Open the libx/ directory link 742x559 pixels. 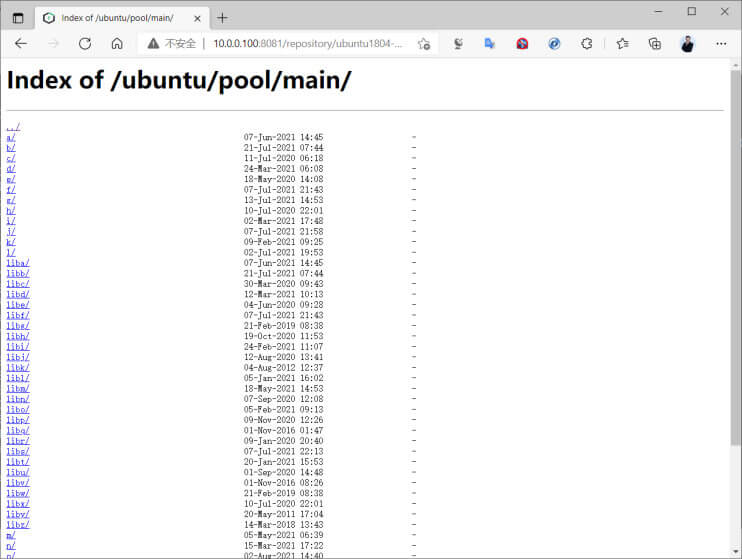(18, 504)
